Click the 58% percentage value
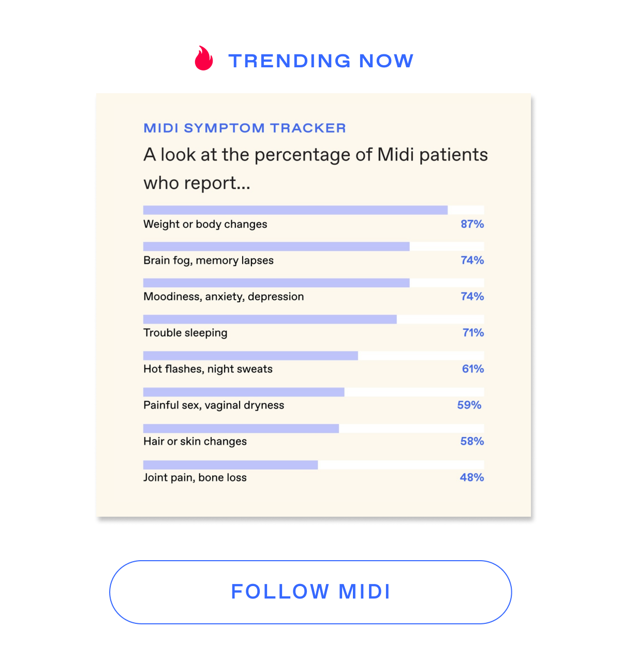 click(472, 442)
